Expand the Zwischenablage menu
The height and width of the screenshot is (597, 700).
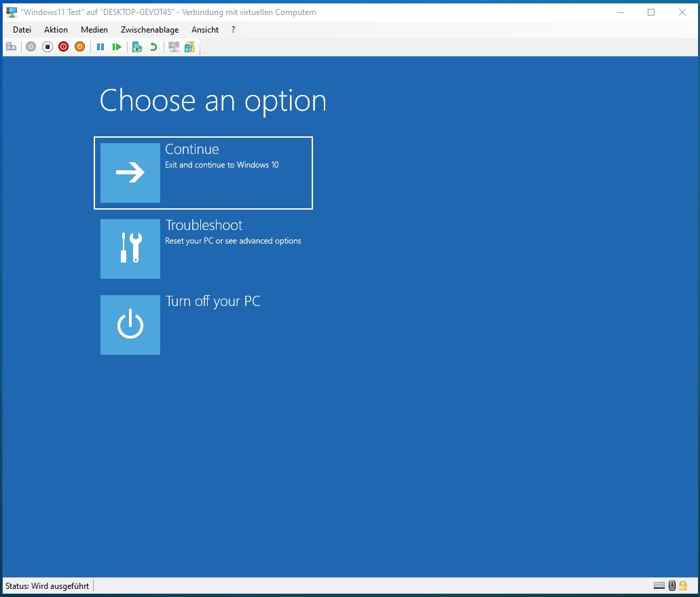[149, 30]
